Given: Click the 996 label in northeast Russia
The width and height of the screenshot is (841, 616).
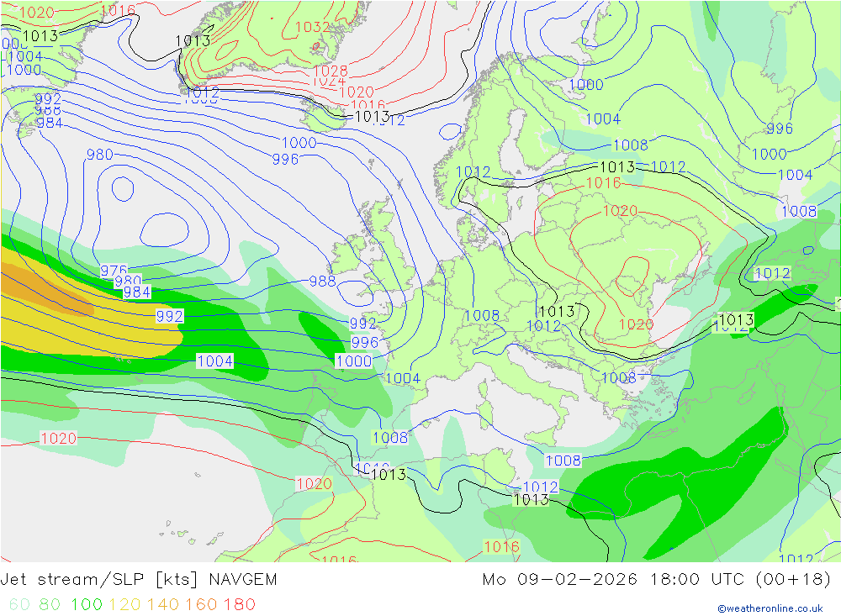Looking at the screenshot, I should coord(780,128).
